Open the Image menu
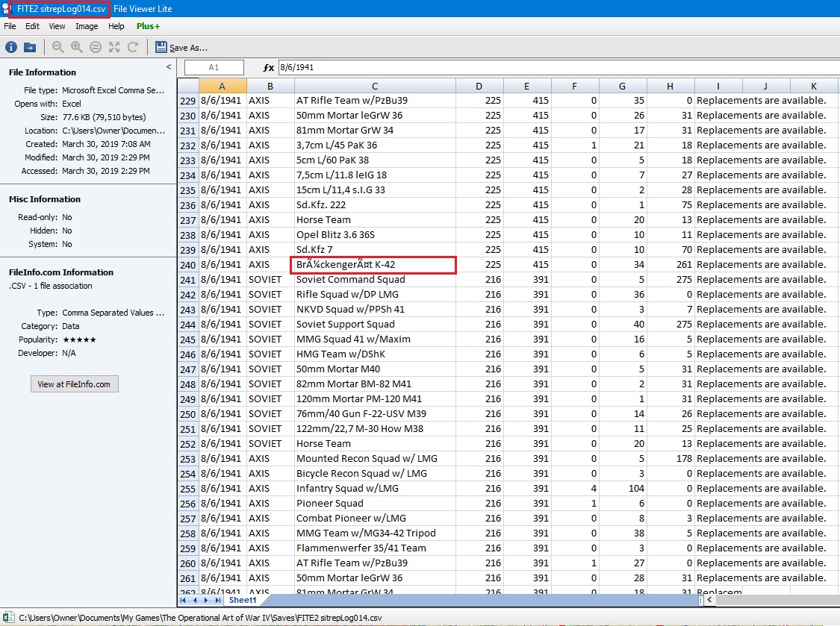 (87, 26)
